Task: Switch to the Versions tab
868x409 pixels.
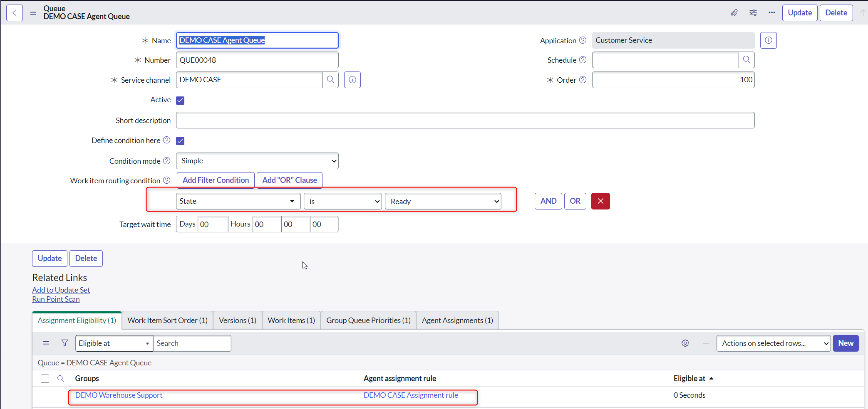Action: coord(238,320)
